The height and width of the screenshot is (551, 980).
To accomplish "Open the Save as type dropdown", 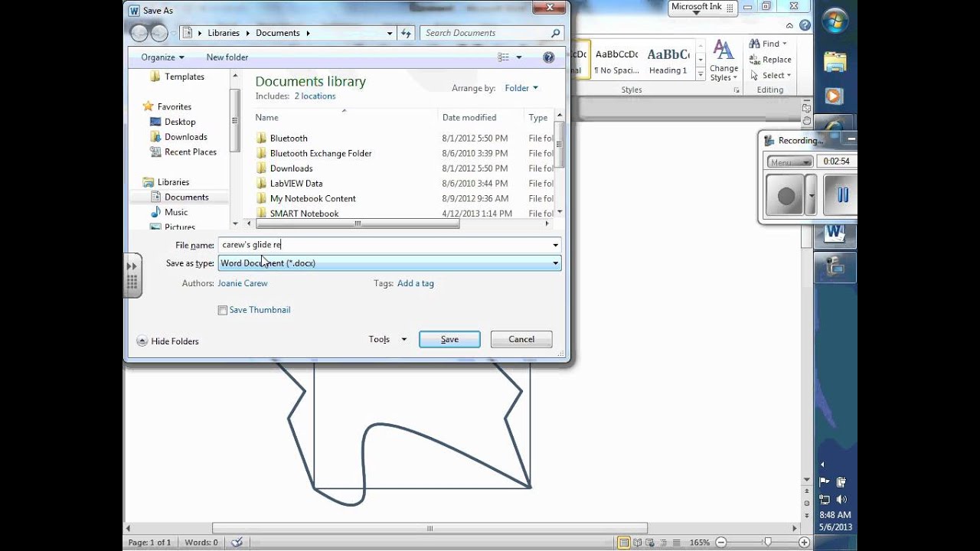I will 555,263.
